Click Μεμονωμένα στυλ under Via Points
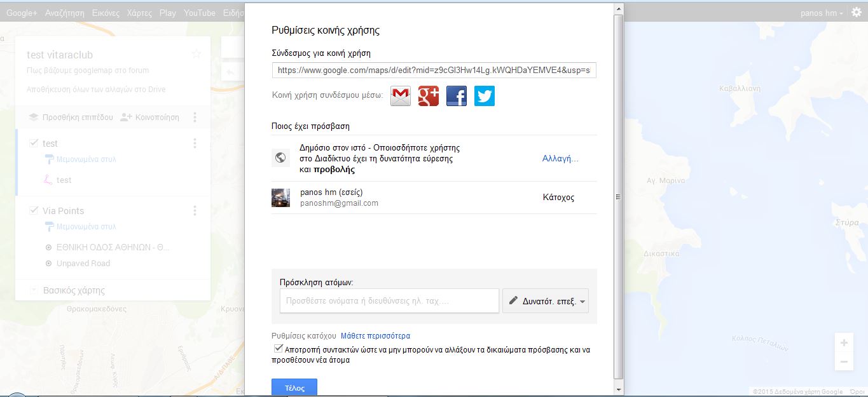This screenshot has width=868, height=397. (86, 227)
